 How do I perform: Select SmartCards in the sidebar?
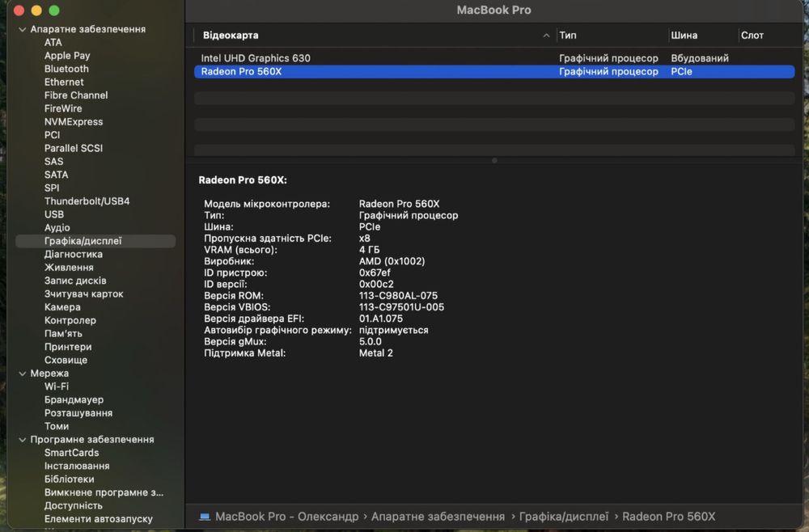click(x=71, y=453)
